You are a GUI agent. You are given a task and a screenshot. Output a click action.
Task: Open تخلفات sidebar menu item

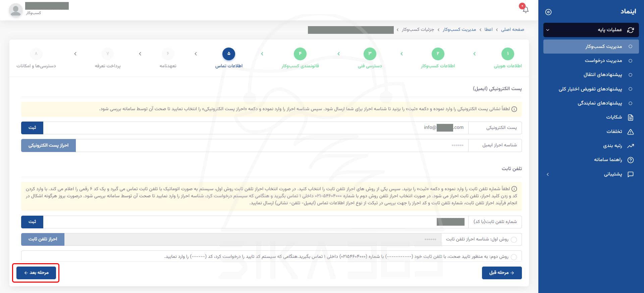coord(591,132)
